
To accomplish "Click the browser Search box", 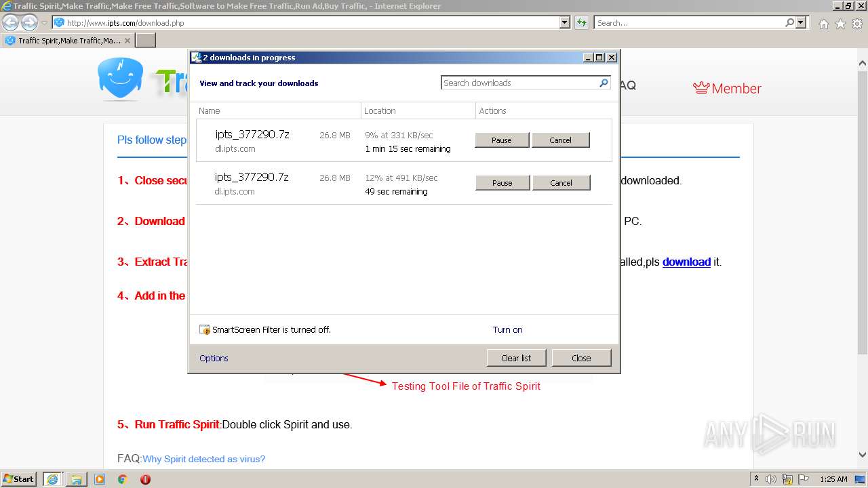I will (689, 22).
